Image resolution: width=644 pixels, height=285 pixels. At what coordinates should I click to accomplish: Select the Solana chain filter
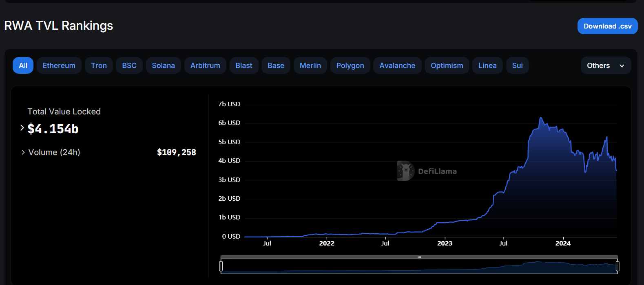(164, 66)
